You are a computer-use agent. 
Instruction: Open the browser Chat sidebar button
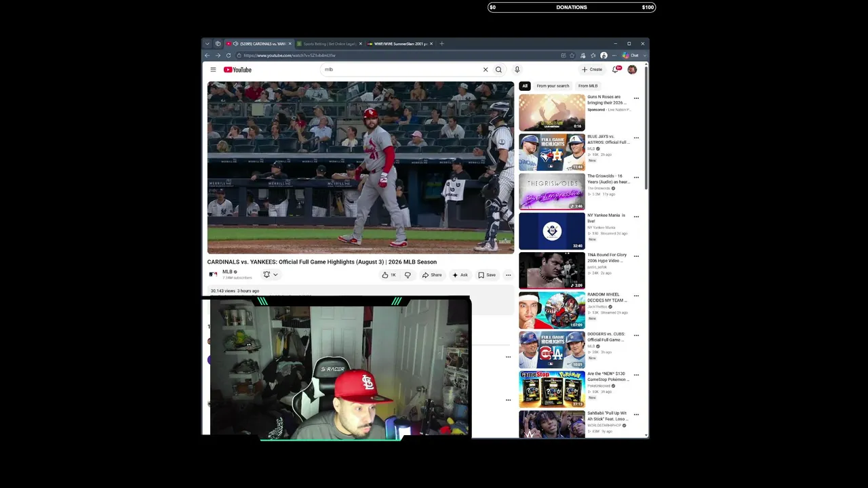pos(631,56)
